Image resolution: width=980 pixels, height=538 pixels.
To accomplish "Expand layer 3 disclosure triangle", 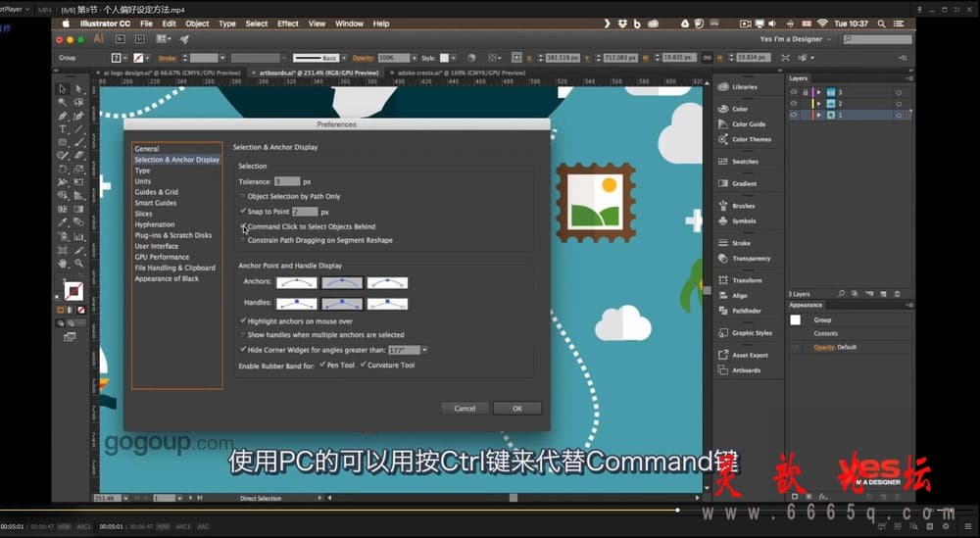I will (x=818, y=92).
